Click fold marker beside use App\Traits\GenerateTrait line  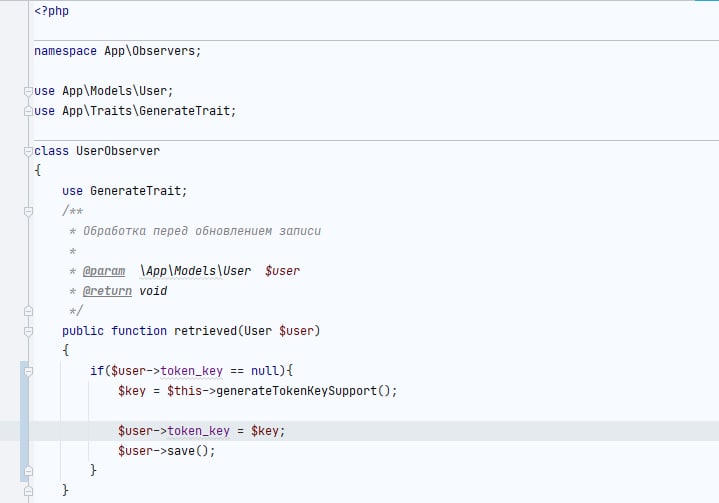28,111
